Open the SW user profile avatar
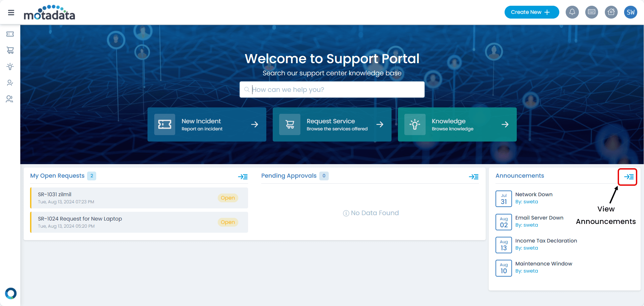This screenshot has width=644, height=306. [630, 12]
